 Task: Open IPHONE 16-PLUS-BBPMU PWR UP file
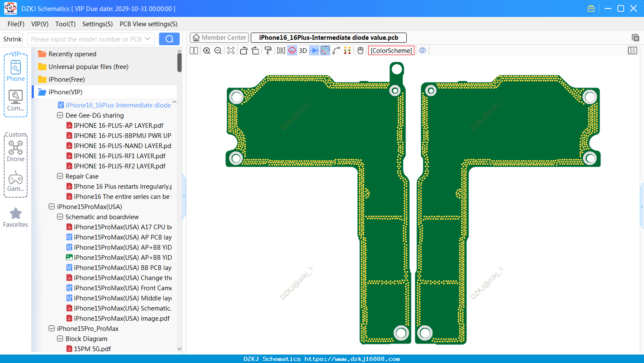(119, 136)
